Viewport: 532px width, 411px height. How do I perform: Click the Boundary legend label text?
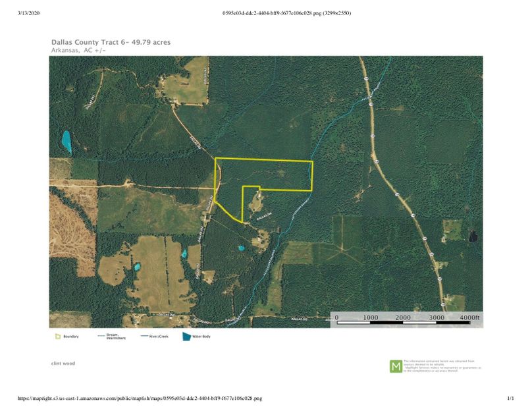71,337
